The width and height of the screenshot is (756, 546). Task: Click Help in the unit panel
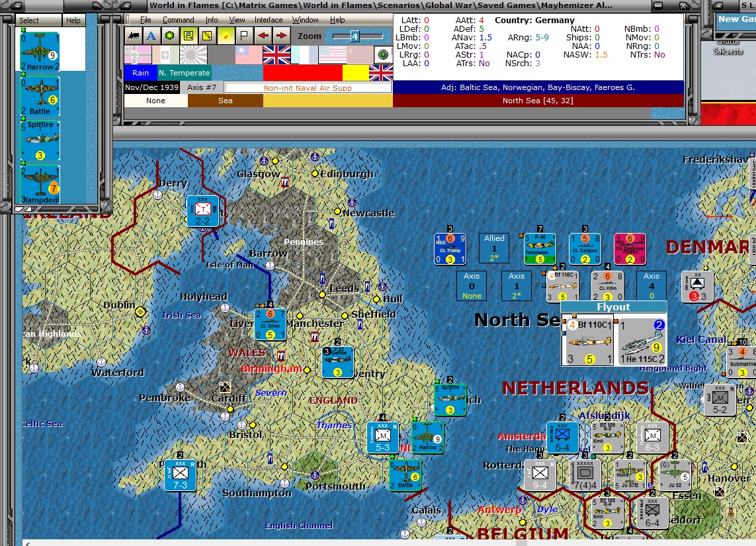click(x=73, y=21)
